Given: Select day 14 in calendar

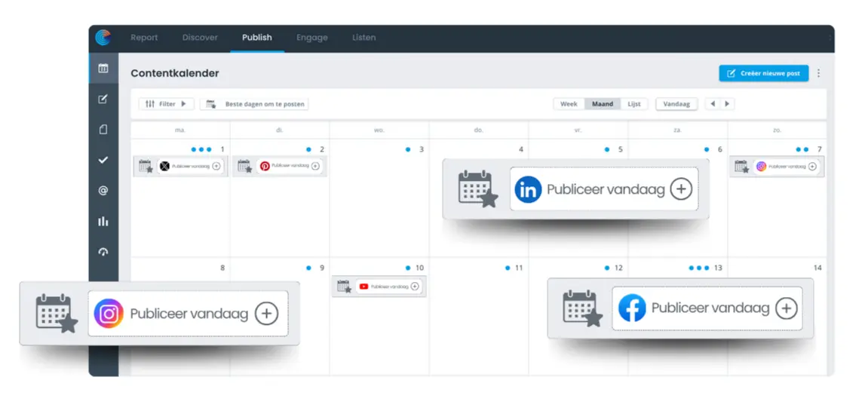Looking at the screenshot, I should pyautogui.click(x=778, y=317).
